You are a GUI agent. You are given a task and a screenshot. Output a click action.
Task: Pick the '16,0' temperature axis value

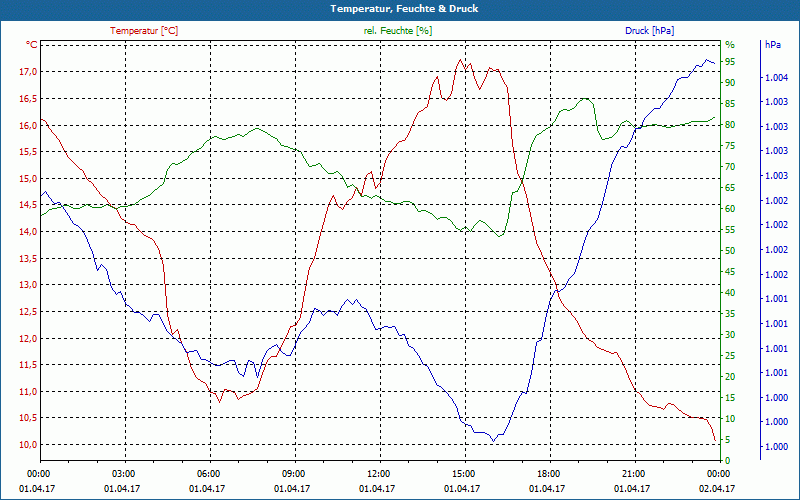[29, 125]
